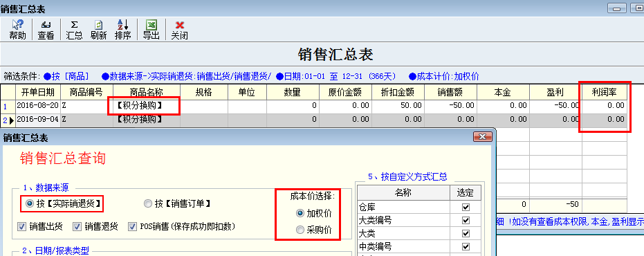Screen dimensions: 644x256
Task: Click the 选定 header in custom summary list
Action: (x=466, y=192)
